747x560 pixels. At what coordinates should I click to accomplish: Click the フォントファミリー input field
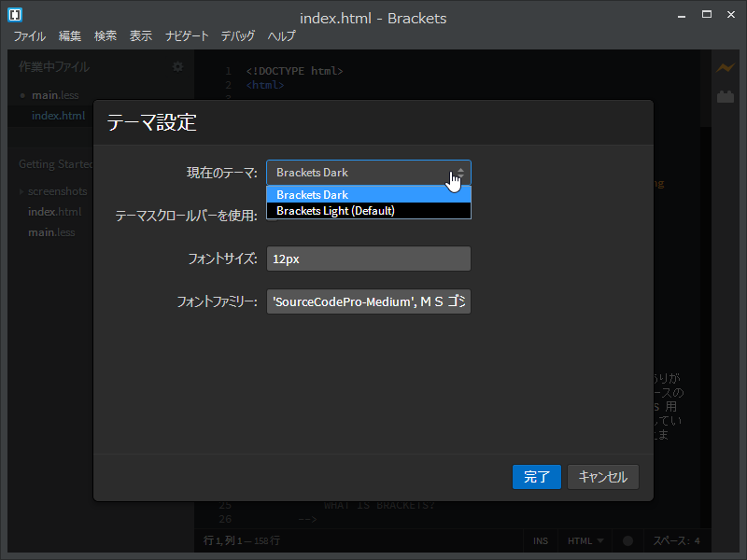pos(369,301)
